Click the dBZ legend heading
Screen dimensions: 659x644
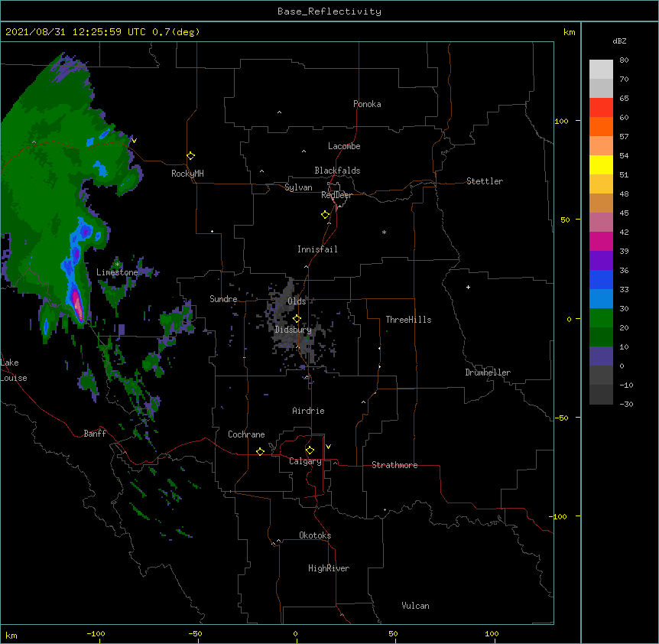(619, 41)
